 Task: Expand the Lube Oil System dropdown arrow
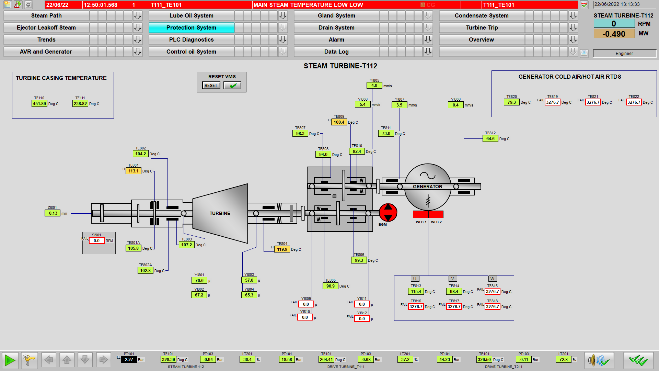(282, 16)
